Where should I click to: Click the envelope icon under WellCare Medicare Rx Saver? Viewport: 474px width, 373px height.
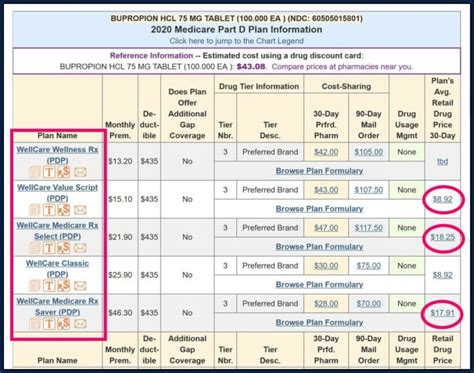[80, 323]
